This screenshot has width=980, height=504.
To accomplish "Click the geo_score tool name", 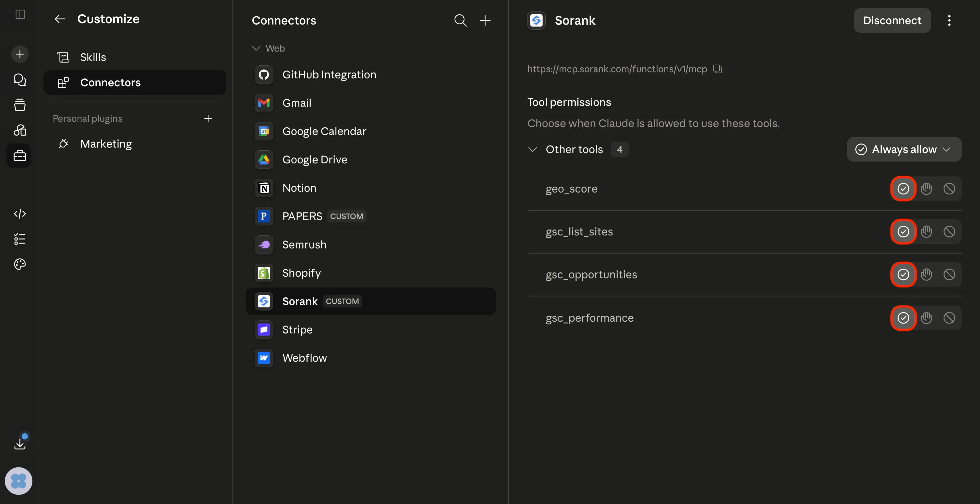I will tap(571, 189).
